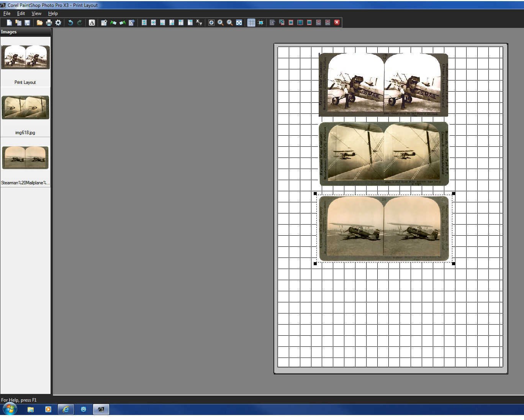Open the Help menu

pos(53,13)
